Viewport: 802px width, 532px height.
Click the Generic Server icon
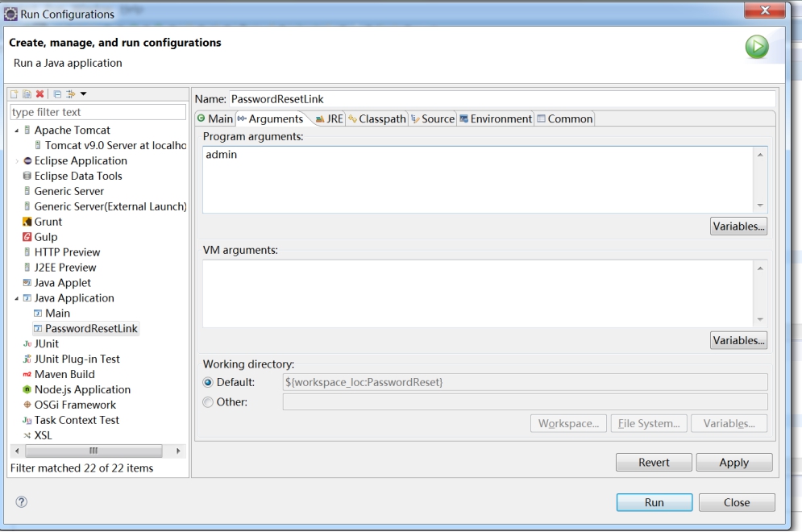click(27, 191)
